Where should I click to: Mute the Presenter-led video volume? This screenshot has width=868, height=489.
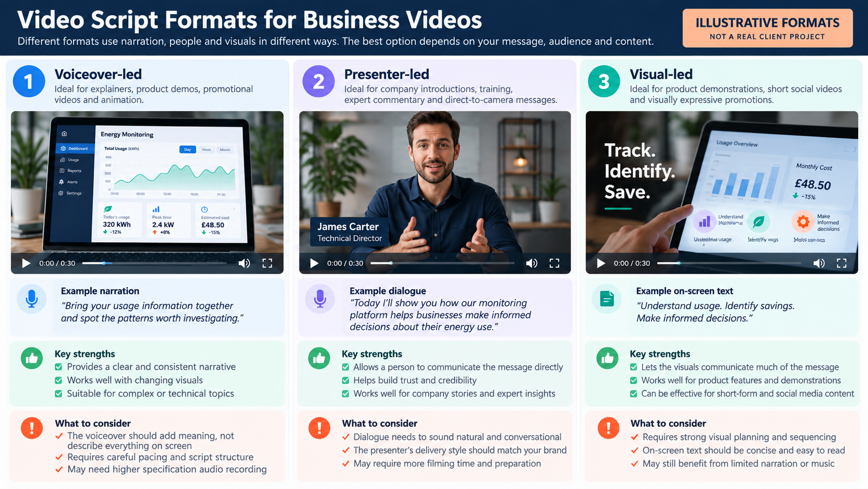click(x=532, y=263)
